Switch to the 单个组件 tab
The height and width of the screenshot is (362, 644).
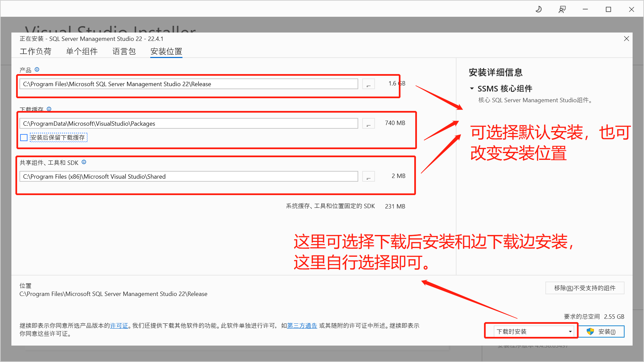pyautogui.click(x=82, y=51)
